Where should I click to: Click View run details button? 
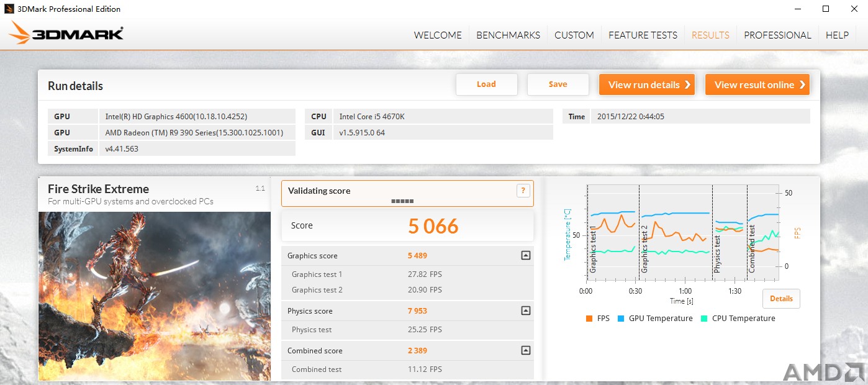[x=647, y=84]
